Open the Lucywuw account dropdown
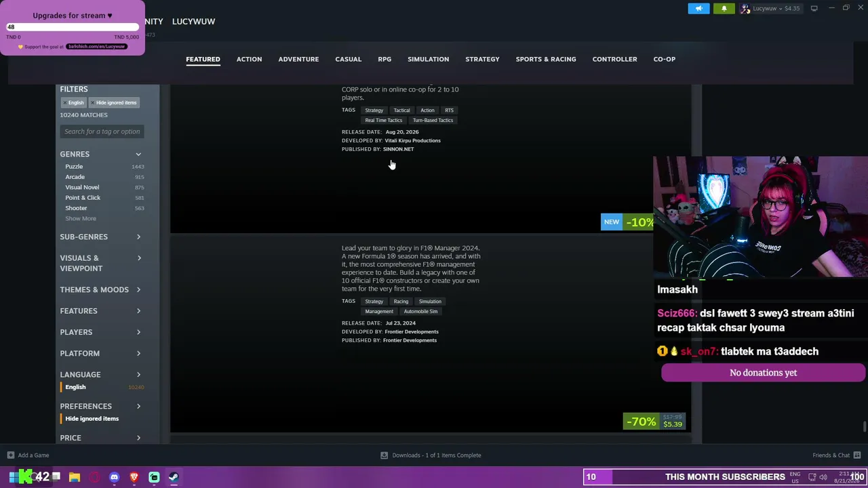This screenshot has width=868, height=488. (772, 8)
